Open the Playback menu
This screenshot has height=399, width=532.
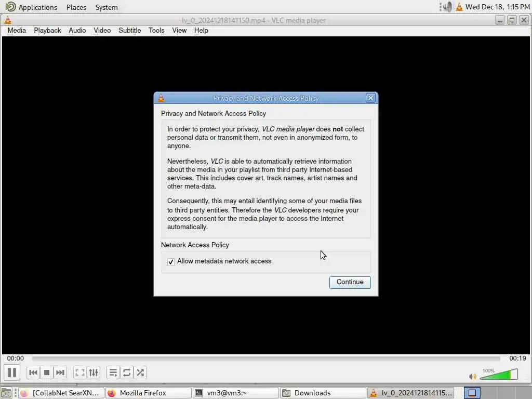click(x=47, y=31)
